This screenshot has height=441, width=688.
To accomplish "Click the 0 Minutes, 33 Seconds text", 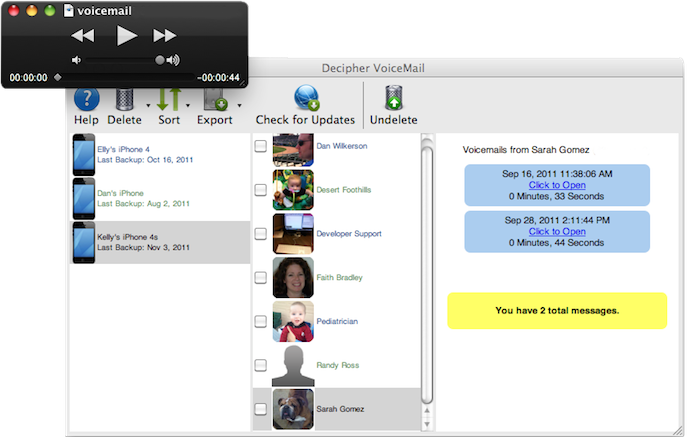I will point(556,197).
